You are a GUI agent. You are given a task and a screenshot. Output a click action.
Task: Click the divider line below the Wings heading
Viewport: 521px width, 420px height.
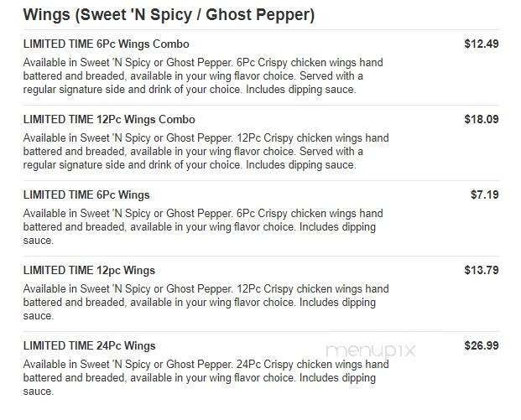(260, 30)
